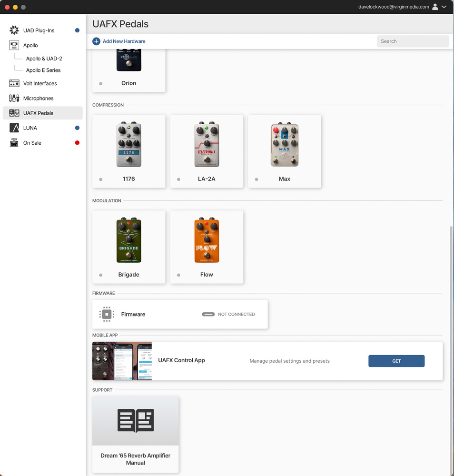The width and height of the screenshot is (454, 476).
Task: Click the Add New Hardware link
Action: (124, 41)
